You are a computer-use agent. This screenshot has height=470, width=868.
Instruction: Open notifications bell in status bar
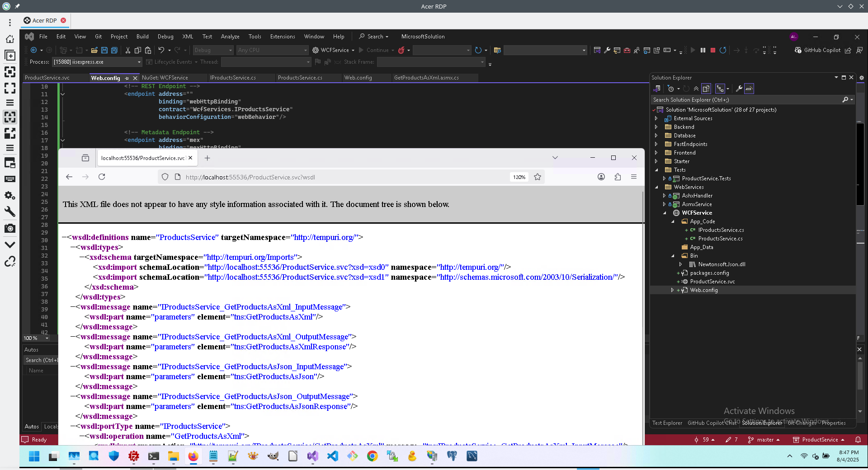858,440
